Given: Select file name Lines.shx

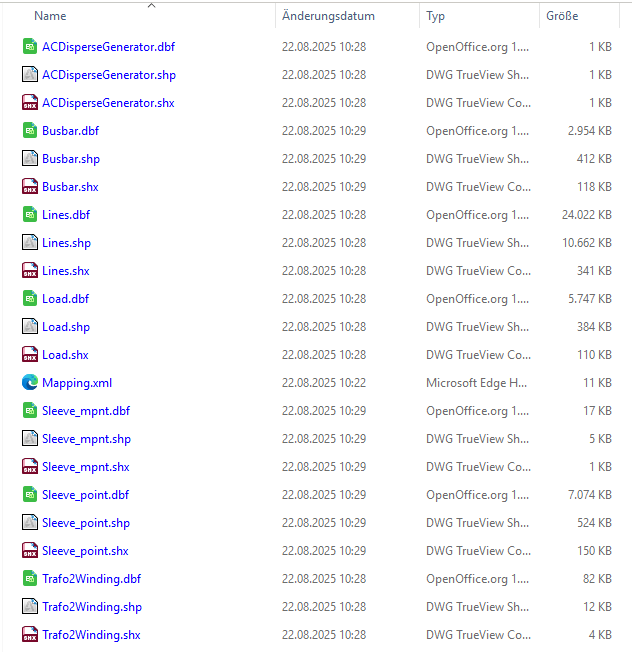Looking at the screenshot, I should [x=66, y=271].
